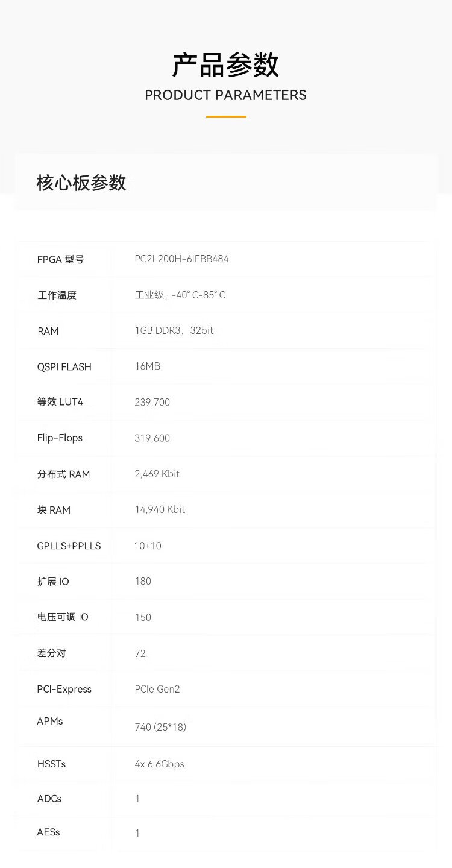Click the ADCs row label
The height and width of the screenshot is (868, 452).
coord(49,799)
